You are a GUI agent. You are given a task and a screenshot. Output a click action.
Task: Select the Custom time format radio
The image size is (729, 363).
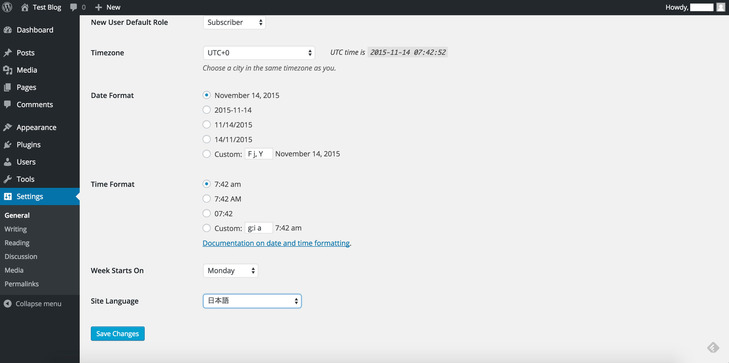(x=207, y=228)
